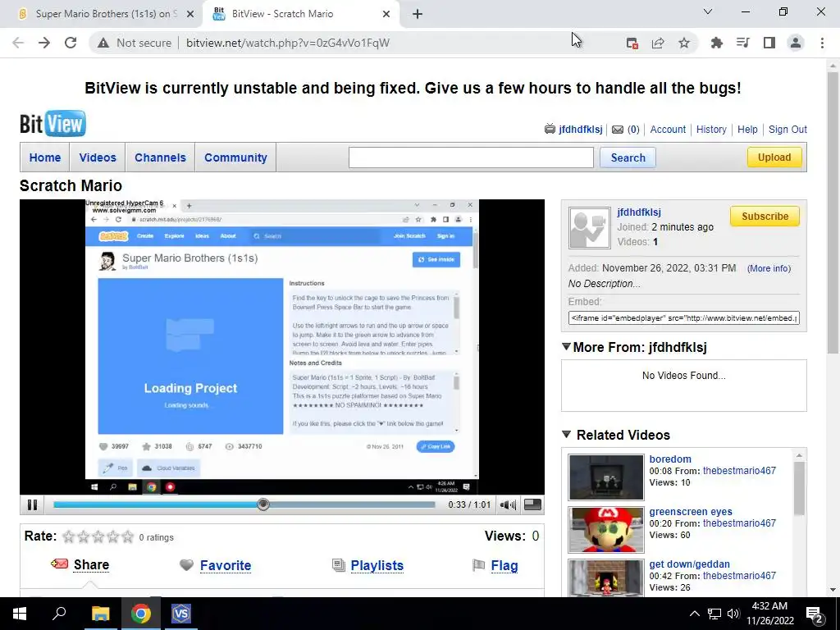Click the yellow Upload button
Viewport: 840px width, 630px height.
774,157
